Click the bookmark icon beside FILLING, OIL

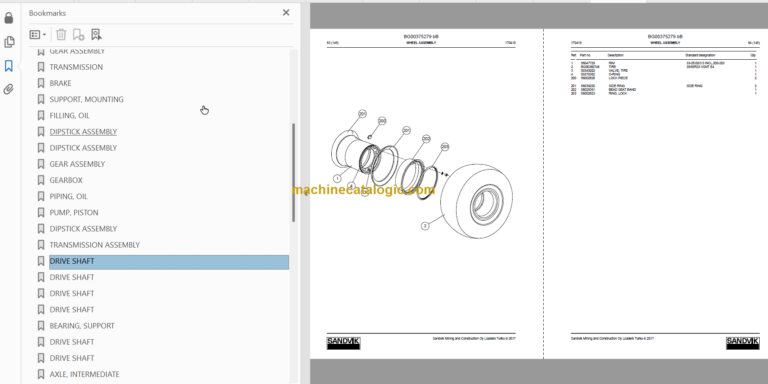click(x=41, y=116)
